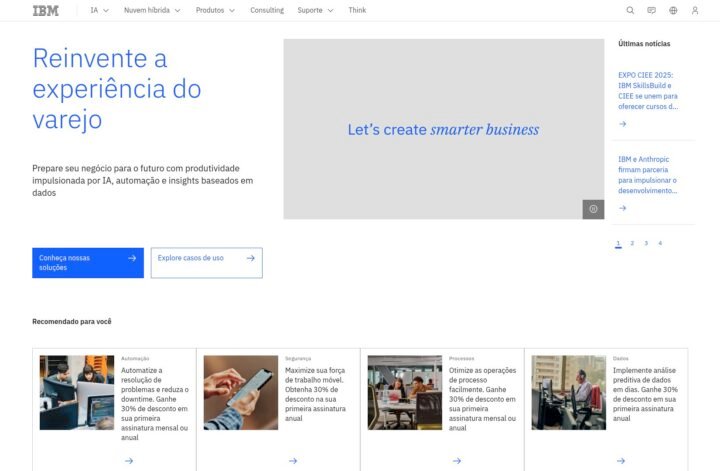The image size is (720, 471).
Task: Open the chat contact icon
Action: pyautogui.click(x=651, y=10)
